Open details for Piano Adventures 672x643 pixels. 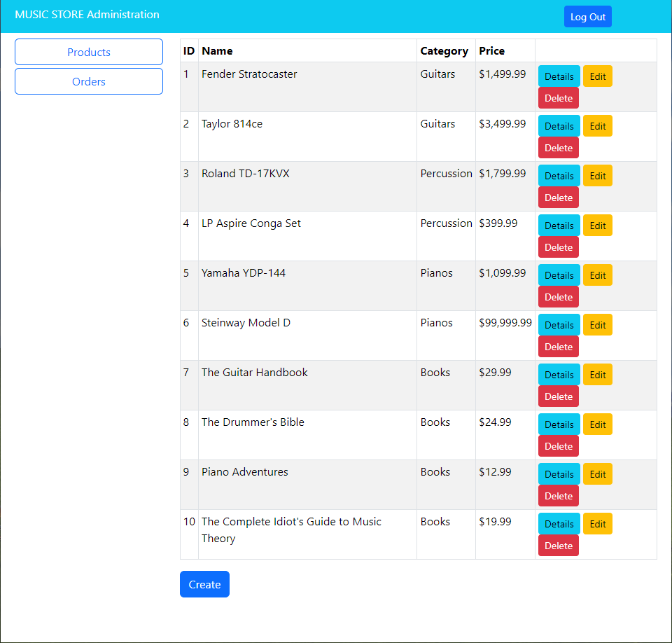pyautogui.click(x=559, y=474)
